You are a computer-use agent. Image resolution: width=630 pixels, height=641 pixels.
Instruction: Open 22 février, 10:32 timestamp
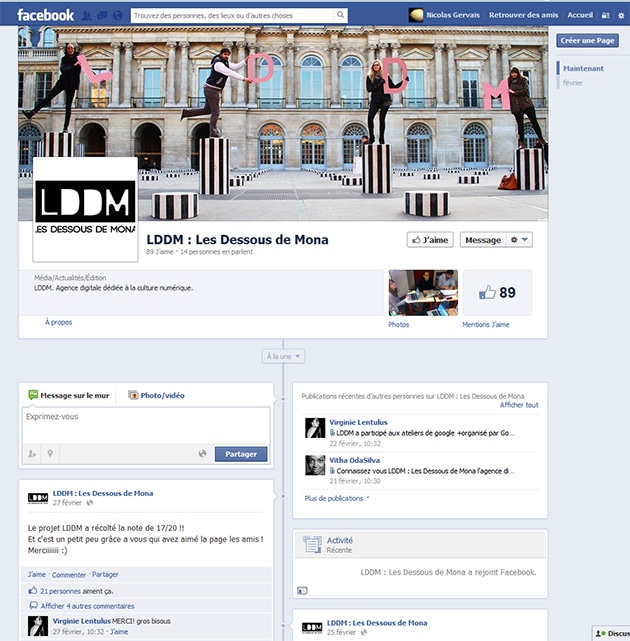(355, 444)
